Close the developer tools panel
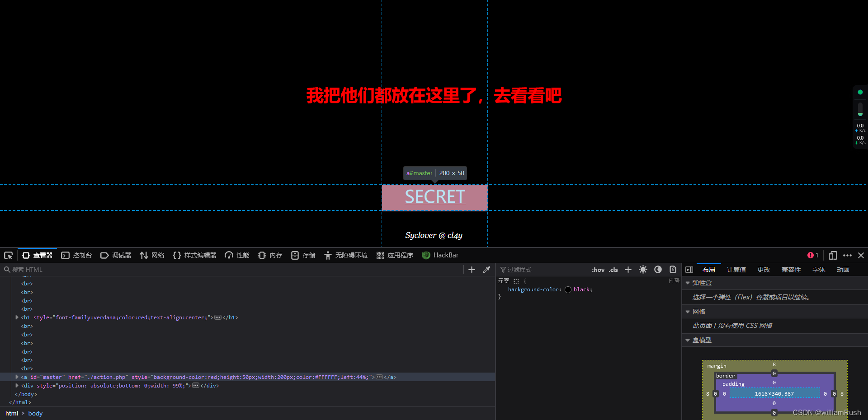Screen dimensions: 868x420 (861, 256)
